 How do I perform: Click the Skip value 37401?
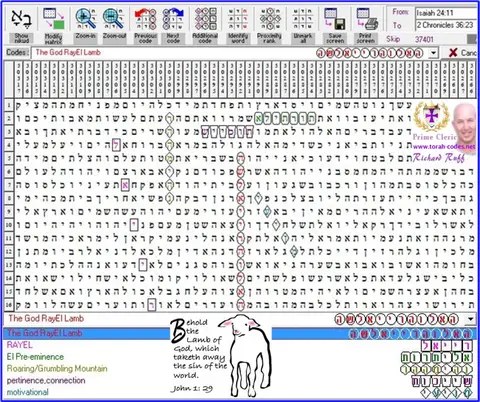[424, 39]
